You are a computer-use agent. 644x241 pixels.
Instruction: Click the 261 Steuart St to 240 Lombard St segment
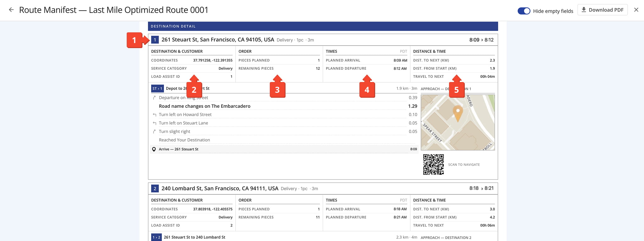(x=194, y=237)
